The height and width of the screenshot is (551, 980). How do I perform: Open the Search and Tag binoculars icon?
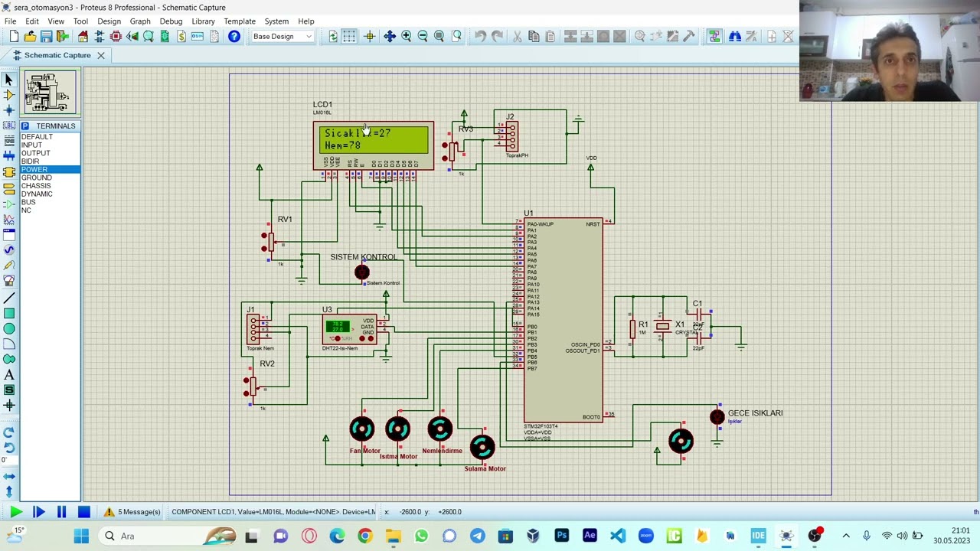734,37
